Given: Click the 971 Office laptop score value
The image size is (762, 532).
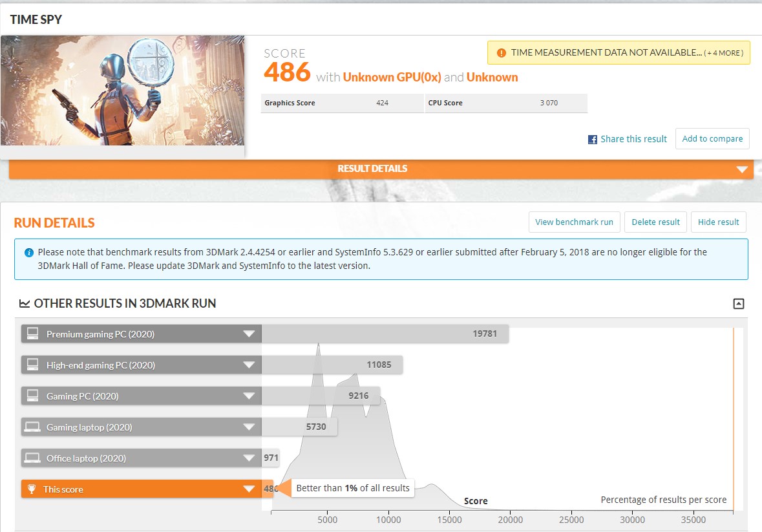Looking at the screenshot, I should [x=271, y=458].
